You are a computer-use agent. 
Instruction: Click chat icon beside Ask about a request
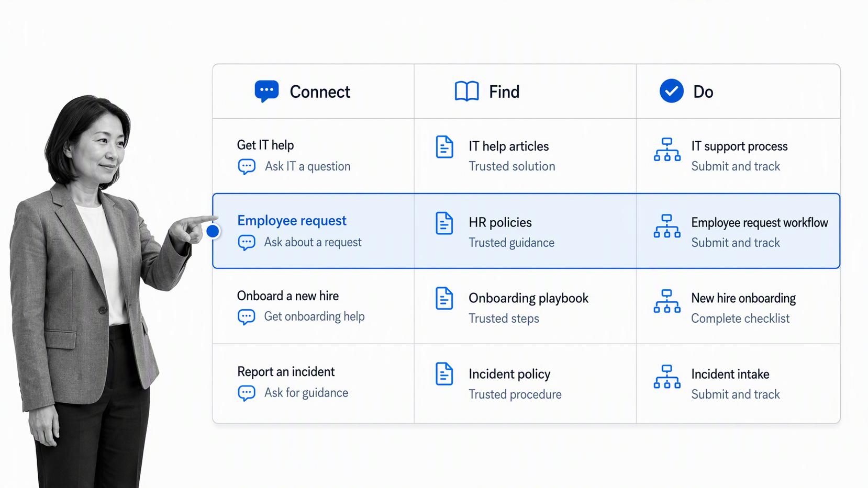point(247,243)
